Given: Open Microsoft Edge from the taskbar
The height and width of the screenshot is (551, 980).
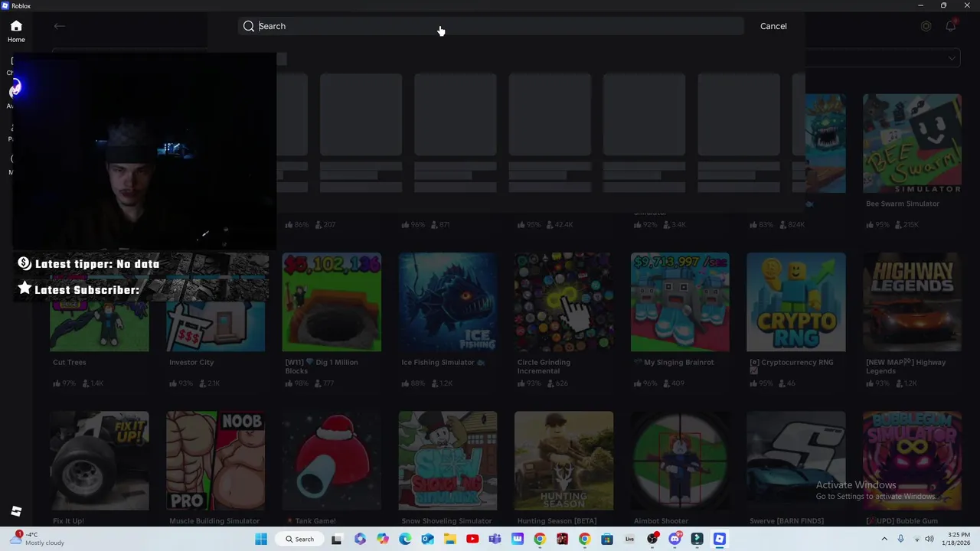Looking at the screenshot, I should 405,539.
